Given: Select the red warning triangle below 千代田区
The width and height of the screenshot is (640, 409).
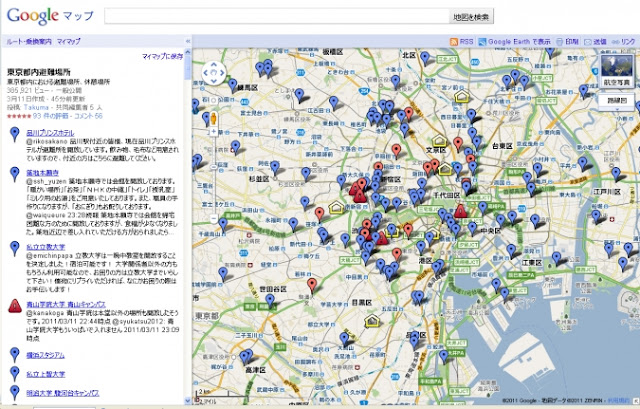Looking at the screenshot, I should [x=460, y=211].
